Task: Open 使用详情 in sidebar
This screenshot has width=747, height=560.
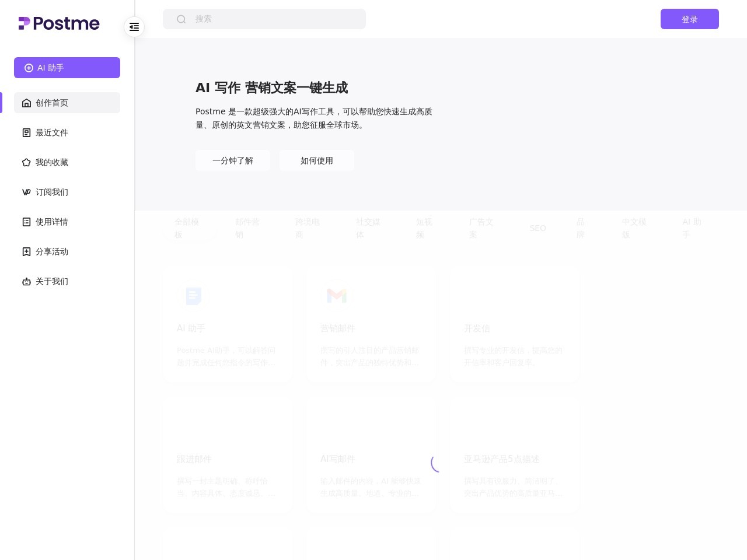Action: 67,222
